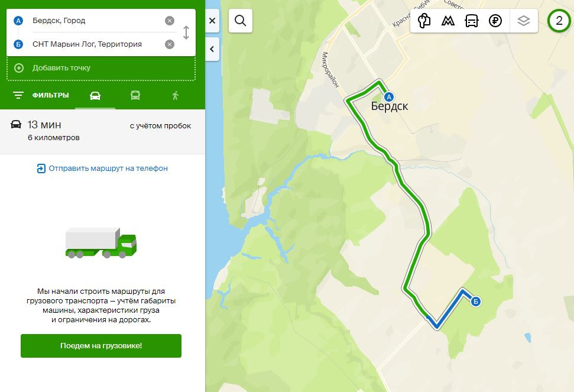The width and height of the screenshot is (574, 392).
Task: Switch to the public transport tab
Action: point(135,95)
